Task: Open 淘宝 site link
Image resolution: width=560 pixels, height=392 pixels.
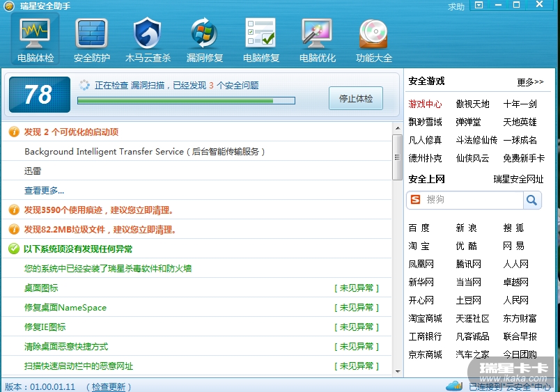Action: tap(419, 246)
